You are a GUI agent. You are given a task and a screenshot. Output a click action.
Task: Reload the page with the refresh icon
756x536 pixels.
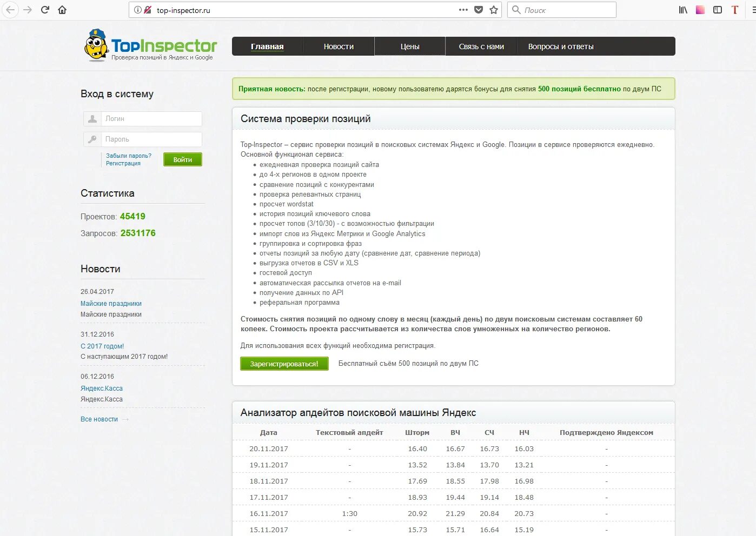point(45,10)
